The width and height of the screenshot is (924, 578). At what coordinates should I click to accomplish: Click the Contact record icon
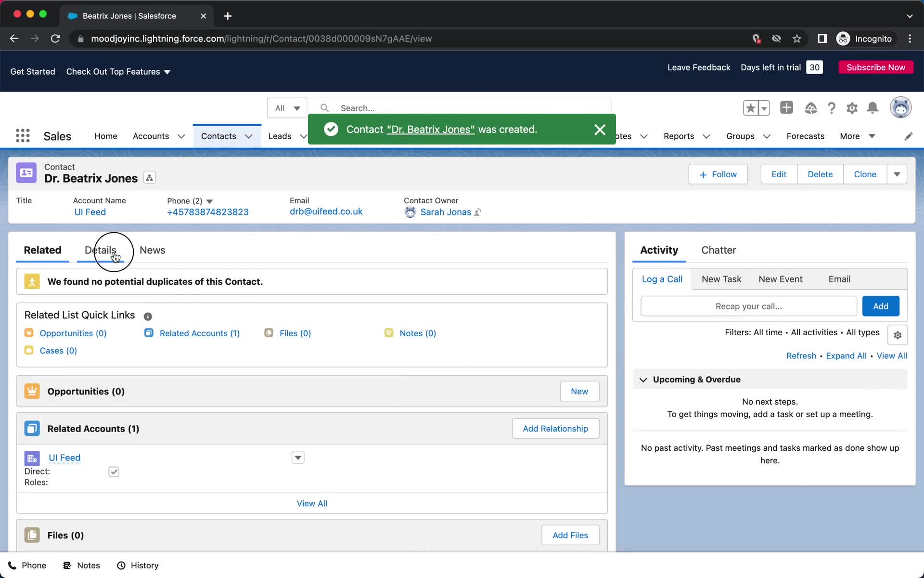click(26, 173)
